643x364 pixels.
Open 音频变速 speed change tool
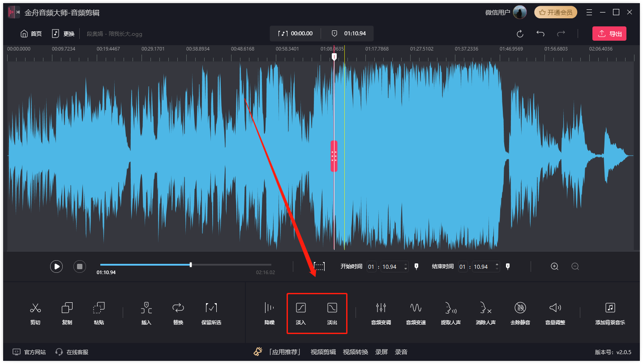click(x=416, y=313)
